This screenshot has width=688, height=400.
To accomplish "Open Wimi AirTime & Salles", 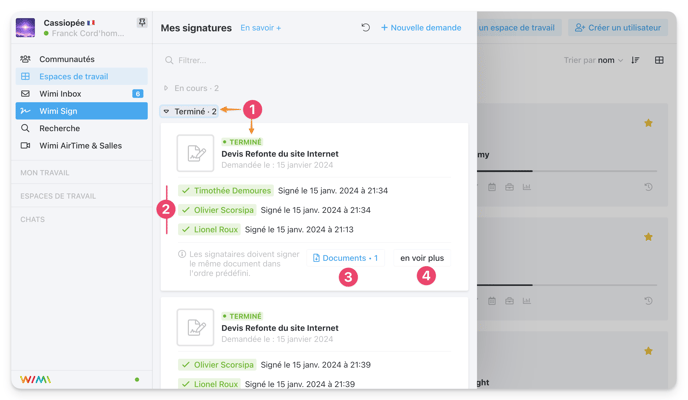I will click(82, 146).
